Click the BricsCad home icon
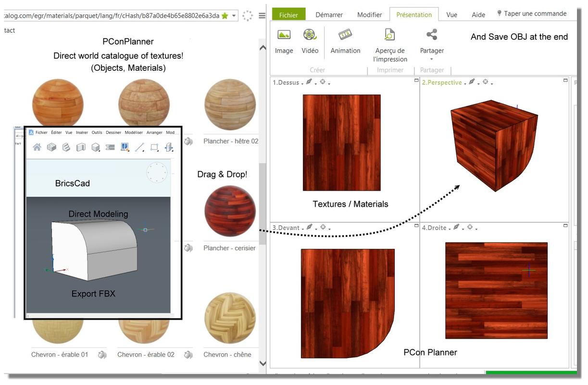Viewport: 588px width, 385px height. point(37,147)
